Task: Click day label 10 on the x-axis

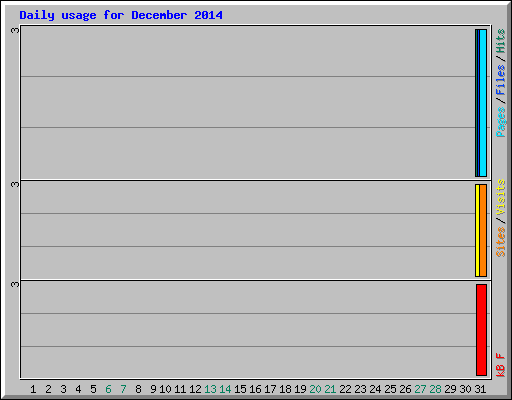Action: tap(165, 389)
